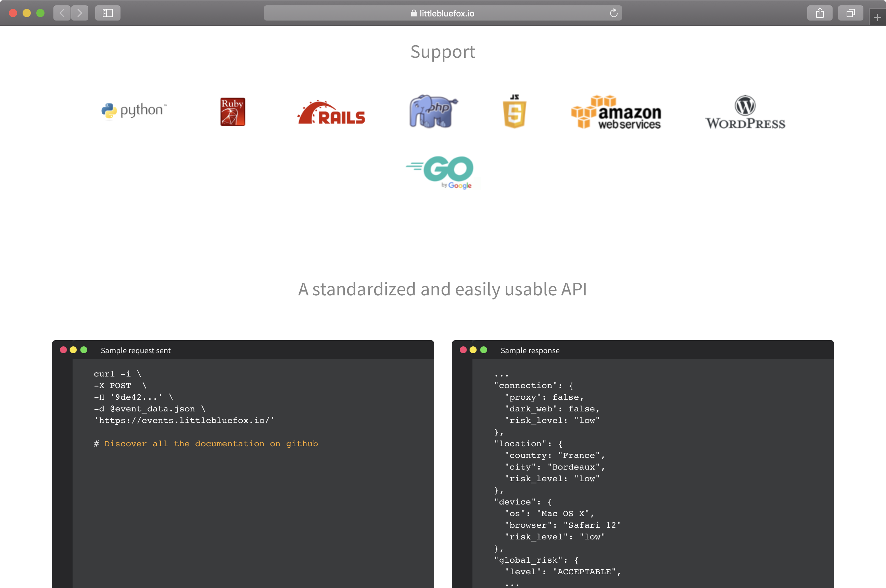The image size is (886, 588).
Task: Click the events.littlebluefox.io URL in code
Action: pyautogui.click(x=184, y=420)
